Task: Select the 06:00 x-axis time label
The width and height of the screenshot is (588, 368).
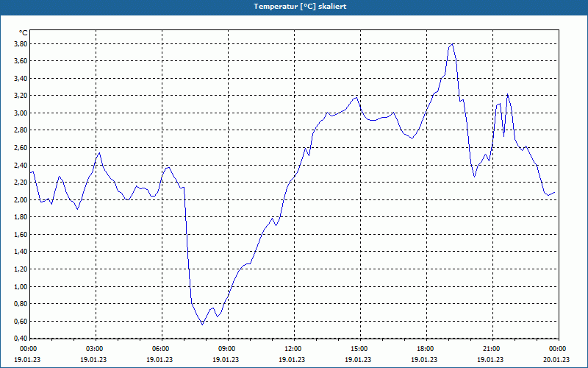Action: click(160, 349)
